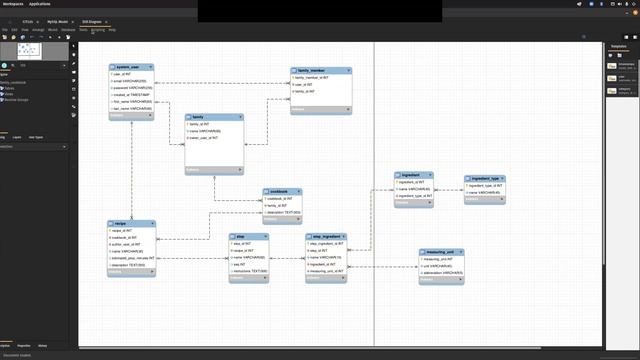Click the volume icon in system tray
640x360 pixels.
620,4
